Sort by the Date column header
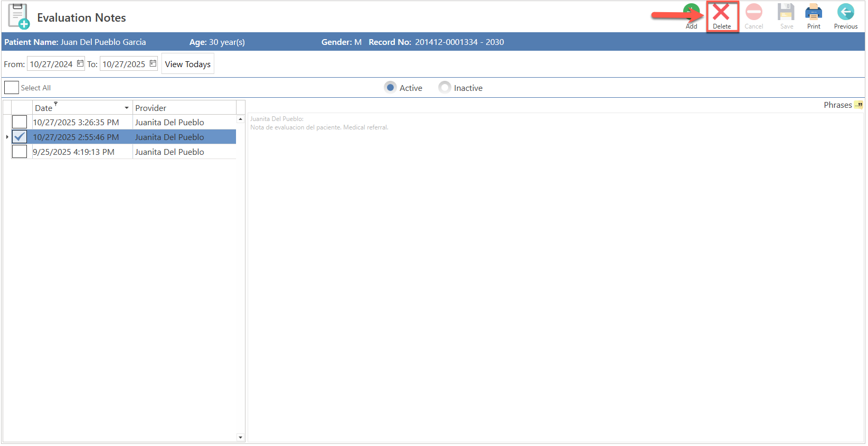The width and height of the screenshot is (868, 446). click(82, 108)
